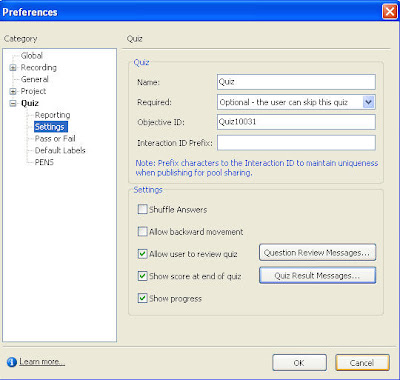
Task: Select the Recording category
Action: click(x=39, y=68)
